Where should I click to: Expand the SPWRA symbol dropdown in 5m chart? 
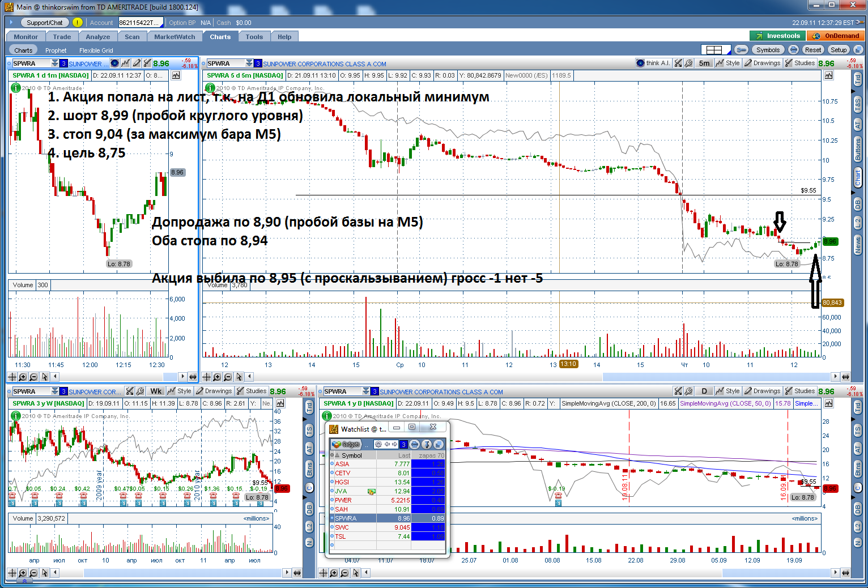tap(249, 63)
